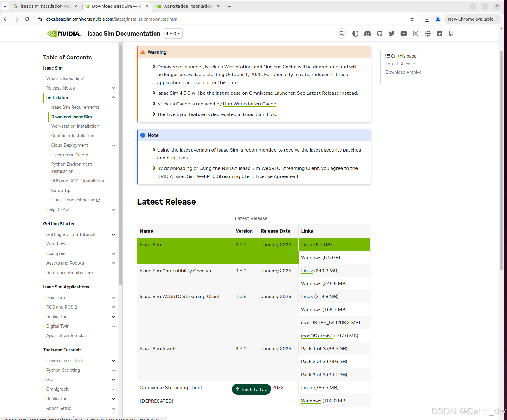Screen dimensions: 507x420
Task: Open Workstation Installation in sidebar
Action: click(75, 126)
